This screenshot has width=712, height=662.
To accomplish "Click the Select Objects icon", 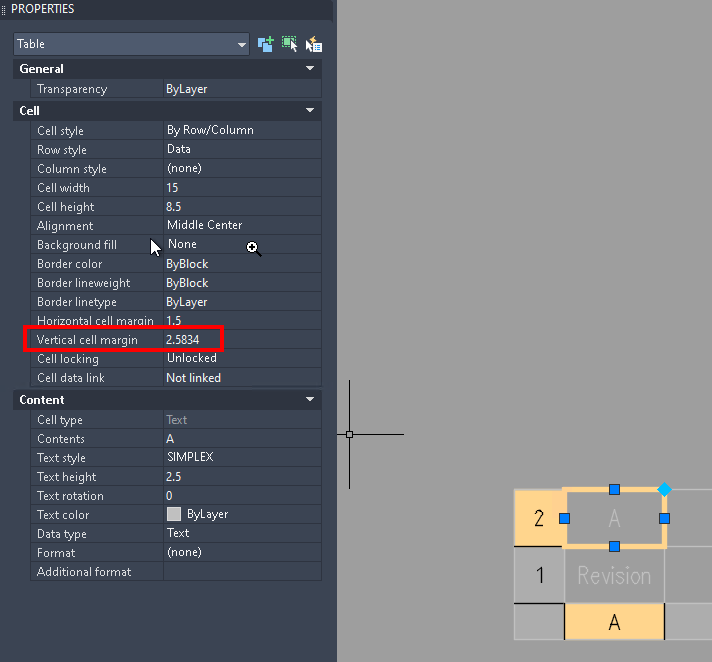I will pyautogui.click(x=289, y=44).
